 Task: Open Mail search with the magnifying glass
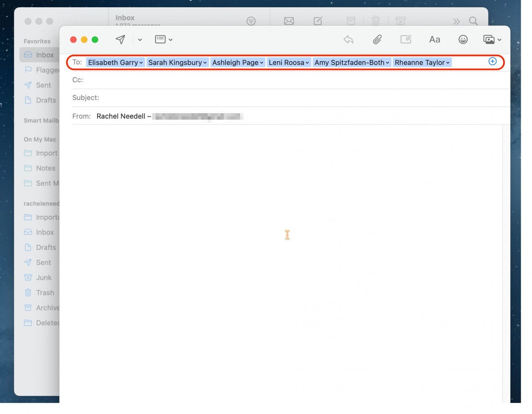click(x=473, y=21)
